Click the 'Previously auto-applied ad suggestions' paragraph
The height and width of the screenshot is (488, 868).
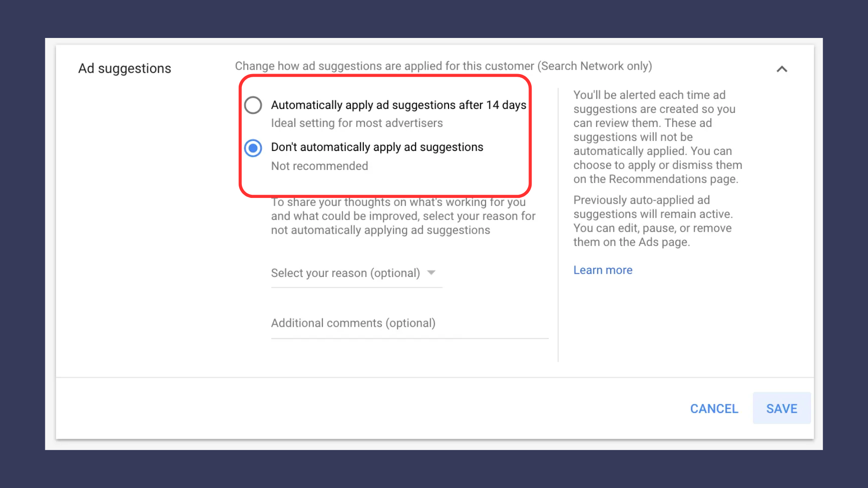click(653, 221)
